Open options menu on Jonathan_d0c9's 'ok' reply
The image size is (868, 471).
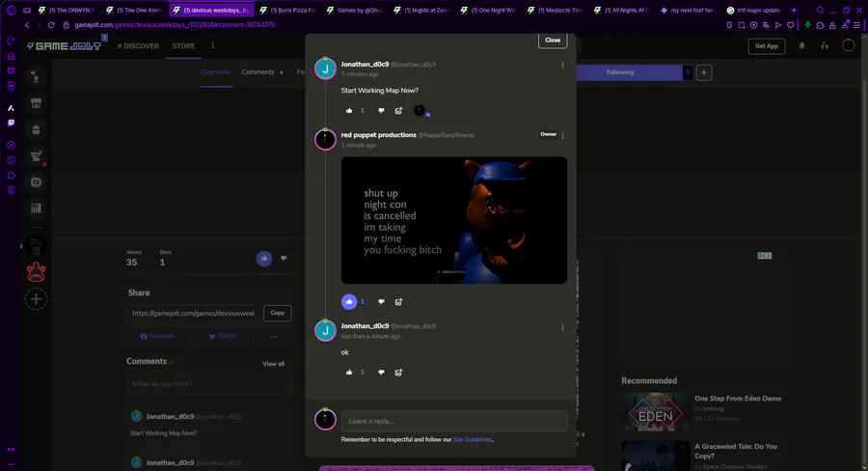coord(563,327)
